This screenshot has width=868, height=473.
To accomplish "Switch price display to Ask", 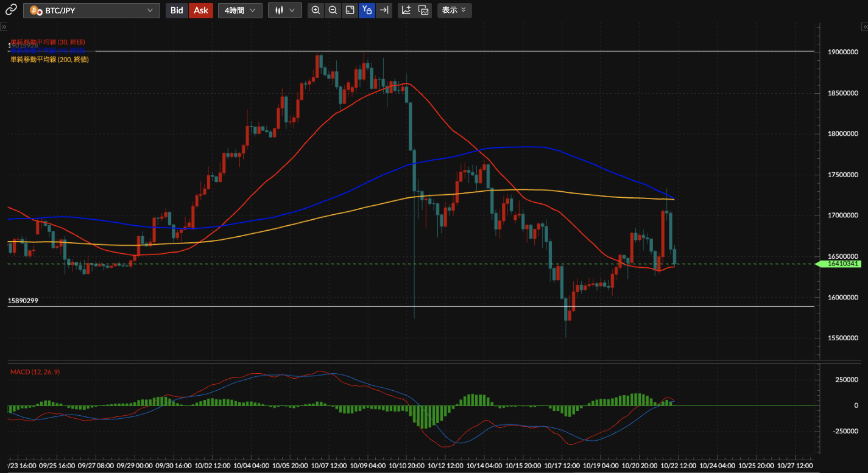I will point(201,10).
